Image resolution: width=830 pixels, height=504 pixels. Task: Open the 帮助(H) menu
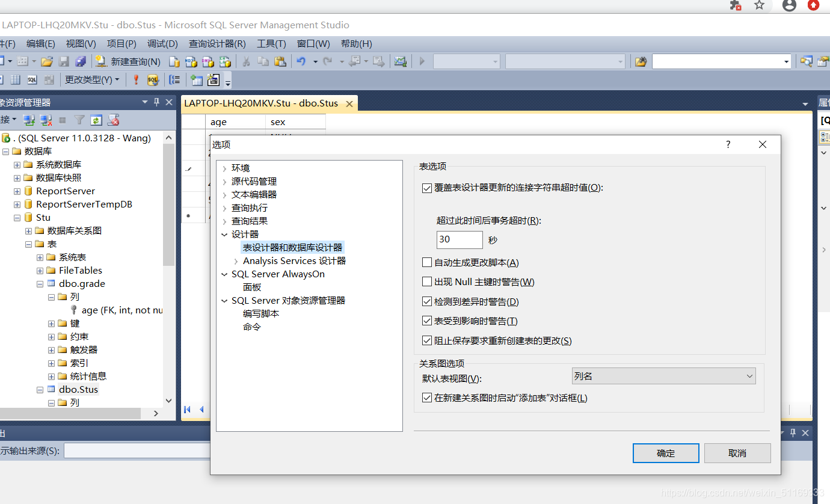[357, 44]
